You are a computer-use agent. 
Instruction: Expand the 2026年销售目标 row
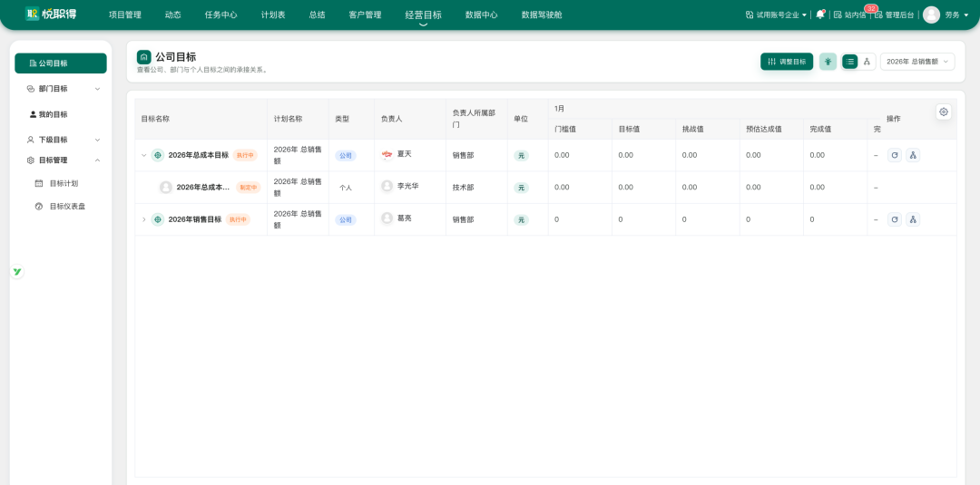(143, 219)
